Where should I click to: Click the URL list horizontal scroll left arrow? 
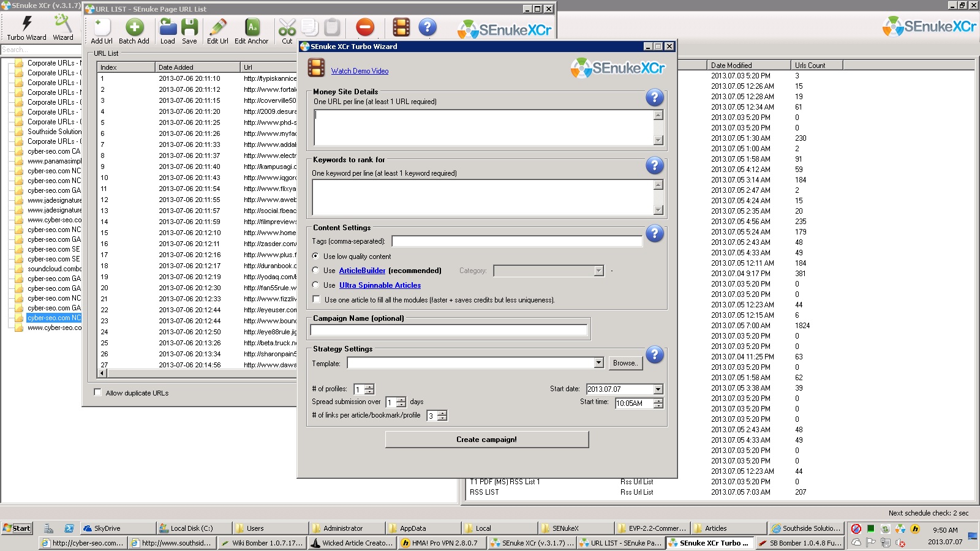(102, 372)
